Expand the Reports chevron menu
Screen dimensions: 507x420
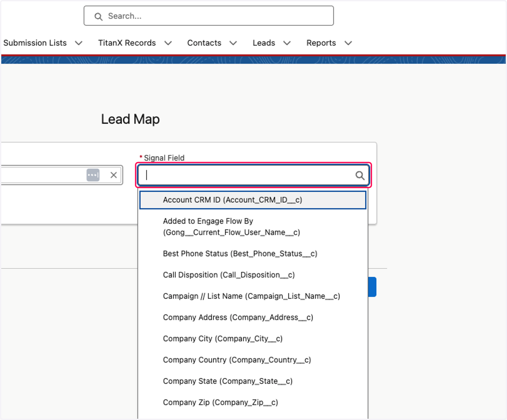coord(348,43)
